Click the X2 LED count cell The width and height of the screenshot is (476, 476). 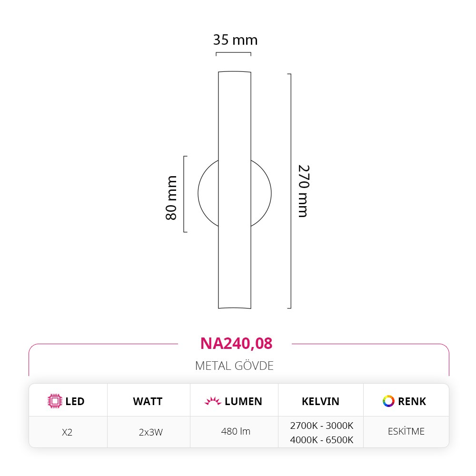pyautogui.click(x=67, y=432)
